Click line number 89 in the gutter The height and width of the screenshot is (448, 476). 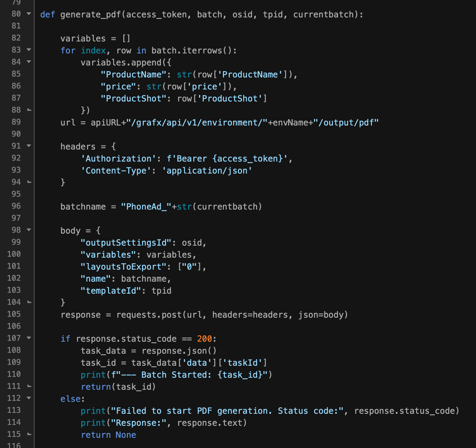16,122
